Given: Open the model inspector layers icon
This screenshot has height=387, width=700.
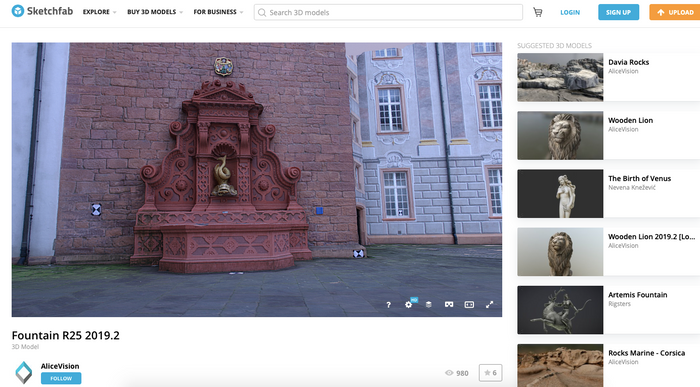Looking at the screenshot, I should point(429,304).
